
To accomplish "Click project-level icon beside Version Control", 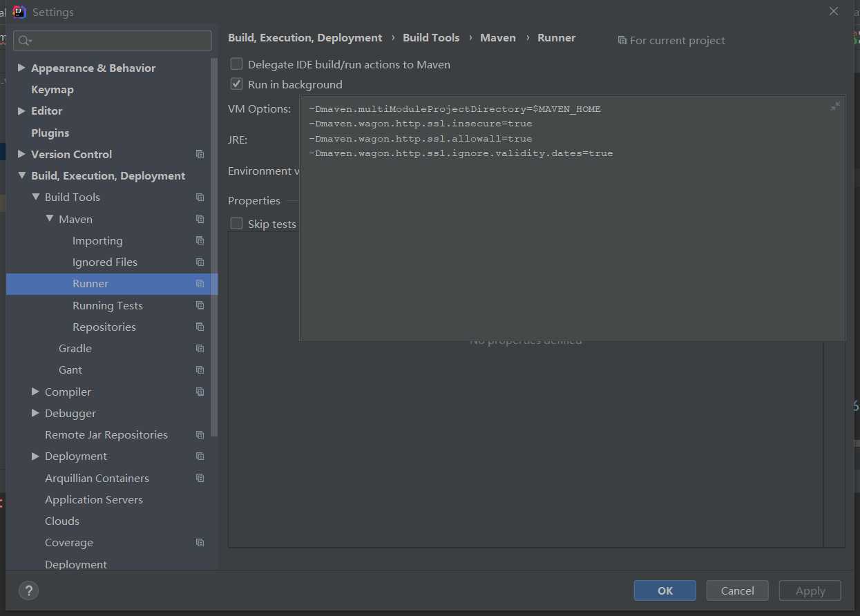I will (200, 154).
